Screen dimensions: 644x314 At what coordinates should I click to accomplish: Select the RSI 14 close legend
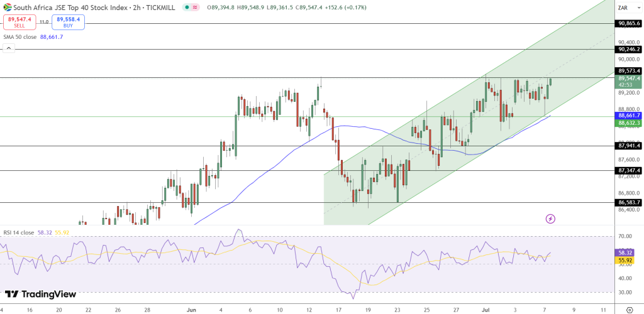tap(19, 232)
